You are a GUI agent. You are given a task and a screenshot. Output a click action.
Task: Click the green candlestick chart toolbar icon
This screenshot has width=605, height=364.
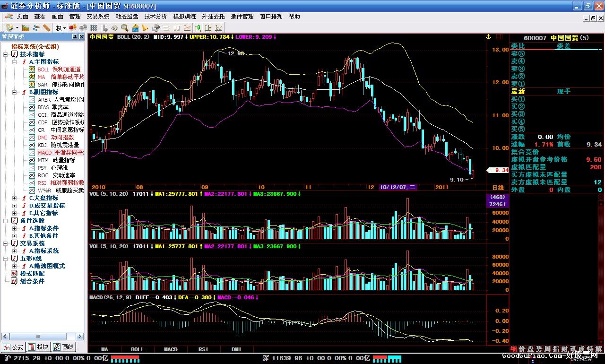coord(198,28)
